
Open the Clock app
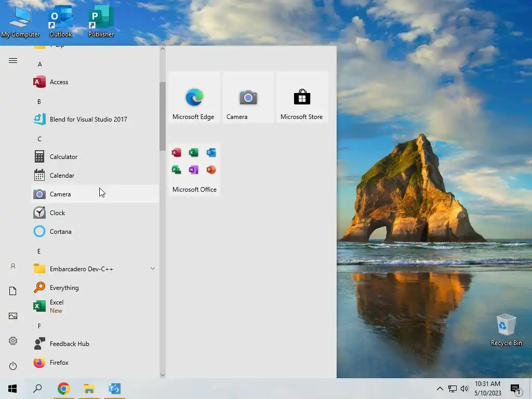(x=95, y=212)
